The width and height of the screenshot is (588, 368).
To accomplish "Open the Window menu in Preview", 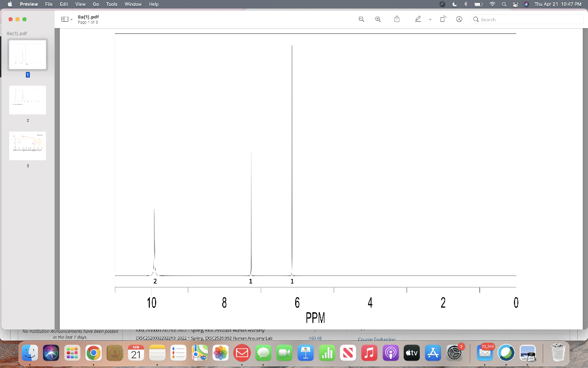I will click(133, 4).
